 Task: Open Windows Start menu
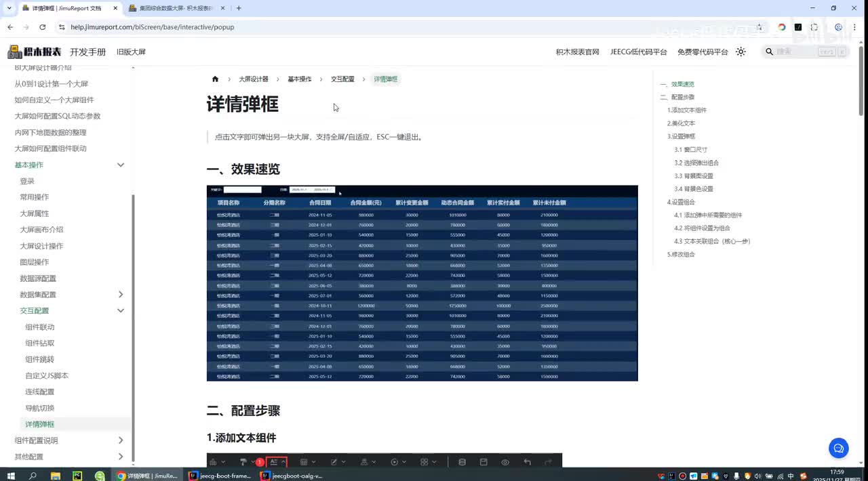click(x=10, y=476)
